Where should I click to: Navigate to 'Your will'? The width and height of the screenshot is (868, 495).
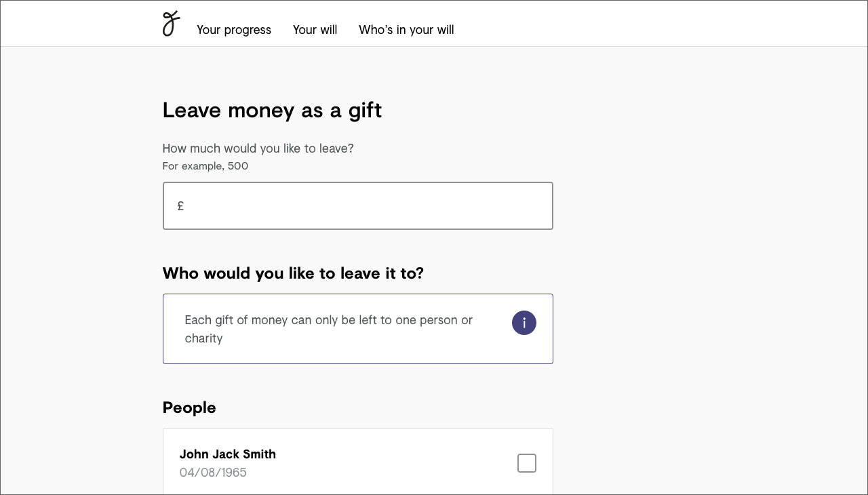tap(315, 30)
